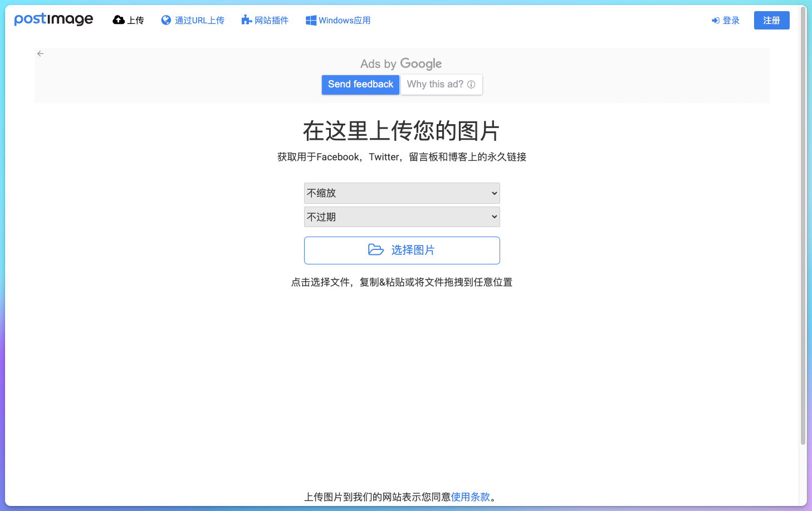Click the blue 注册 button

tap(771, 20)
